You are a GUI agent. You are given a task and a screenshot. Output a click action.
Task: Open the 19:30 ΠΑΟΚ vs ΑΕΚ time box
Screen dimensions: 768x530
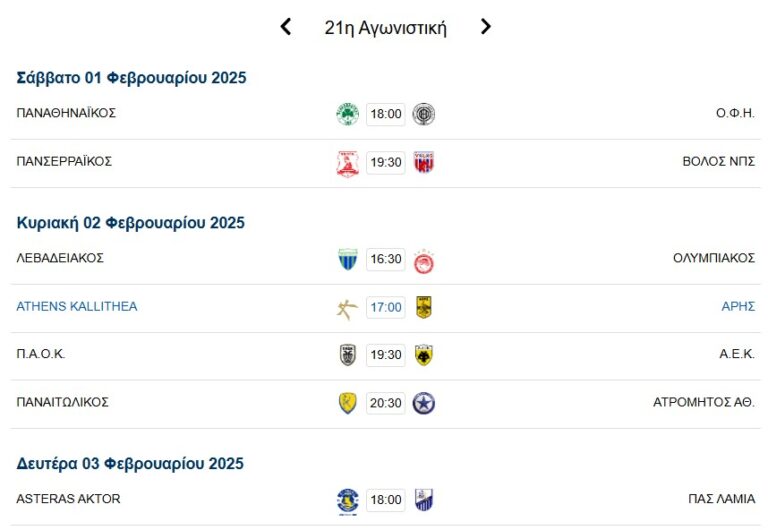coord(386,356)
